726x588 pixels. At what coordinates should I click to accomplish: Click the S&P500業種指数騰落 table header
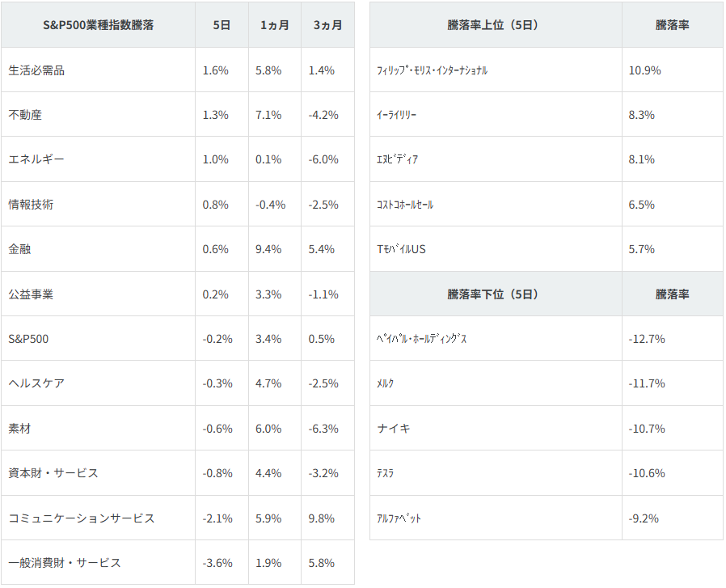point(98,25)
